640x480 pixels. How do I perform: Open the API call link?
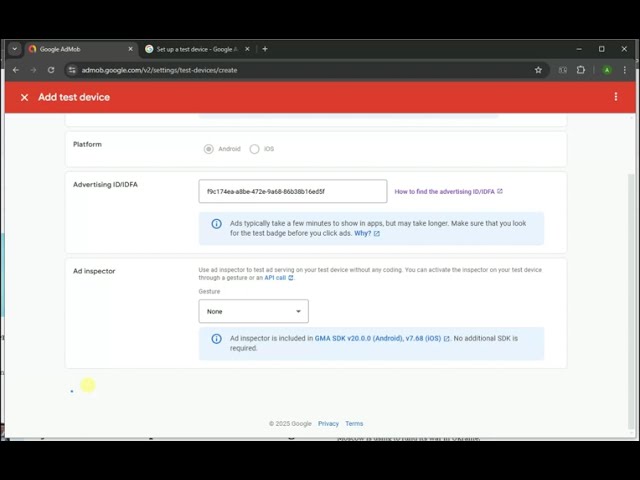coord(279,278)
